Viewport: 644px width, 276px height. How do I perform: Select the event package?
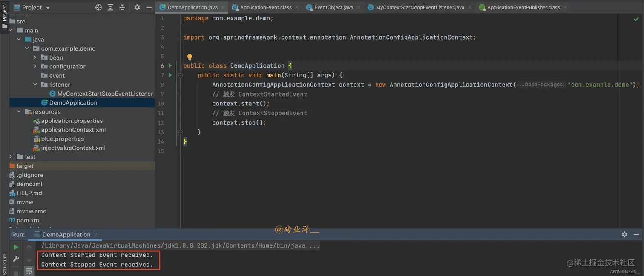pos(53,76)
